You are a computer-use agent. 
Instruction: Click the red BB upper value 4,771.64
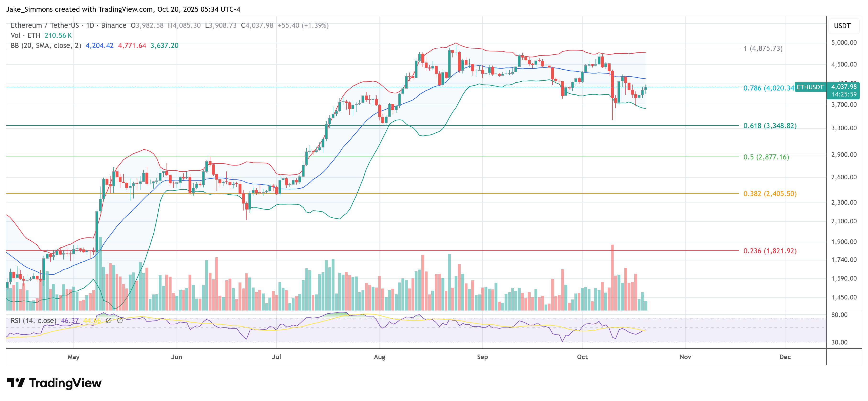(x=132, y=45)
